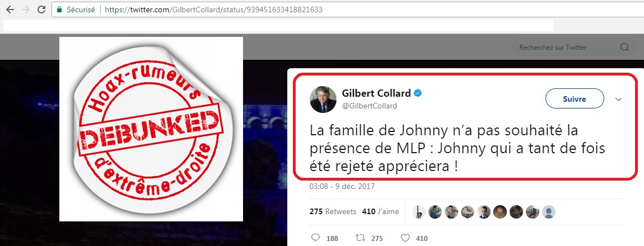Click the forward navigation arrow

point(25,10)
